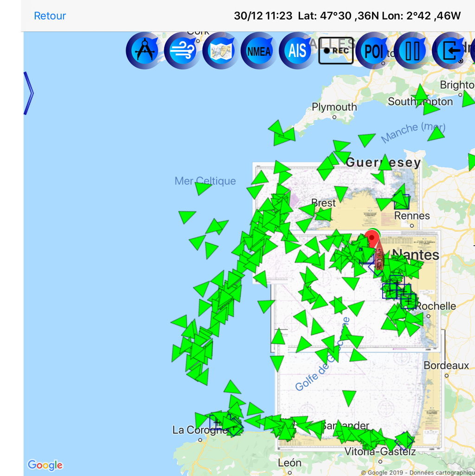Open the nautical charts map button

(x=221, y=51)
